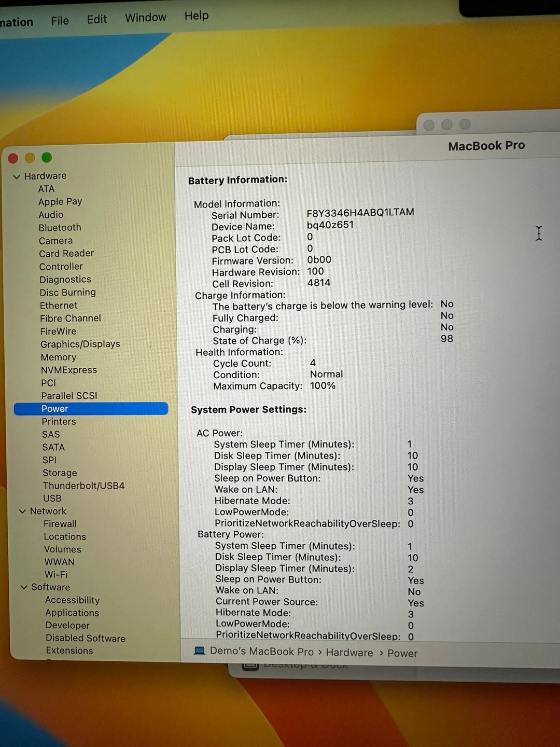Click the State of Charge value 98
Screen dimensions: 560x747
pyautogui.click(x=447, y=338)
